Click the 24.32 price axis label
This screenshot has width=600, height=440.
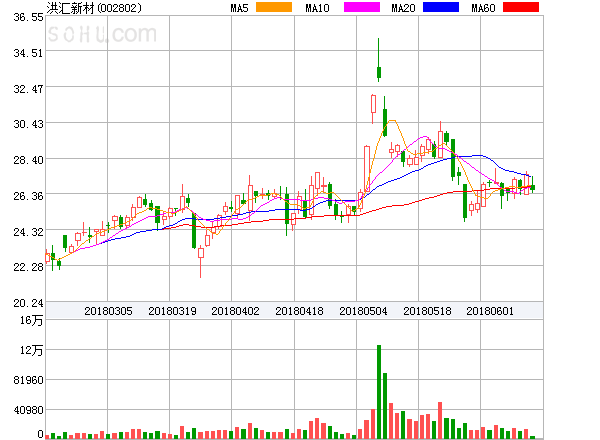28,232
